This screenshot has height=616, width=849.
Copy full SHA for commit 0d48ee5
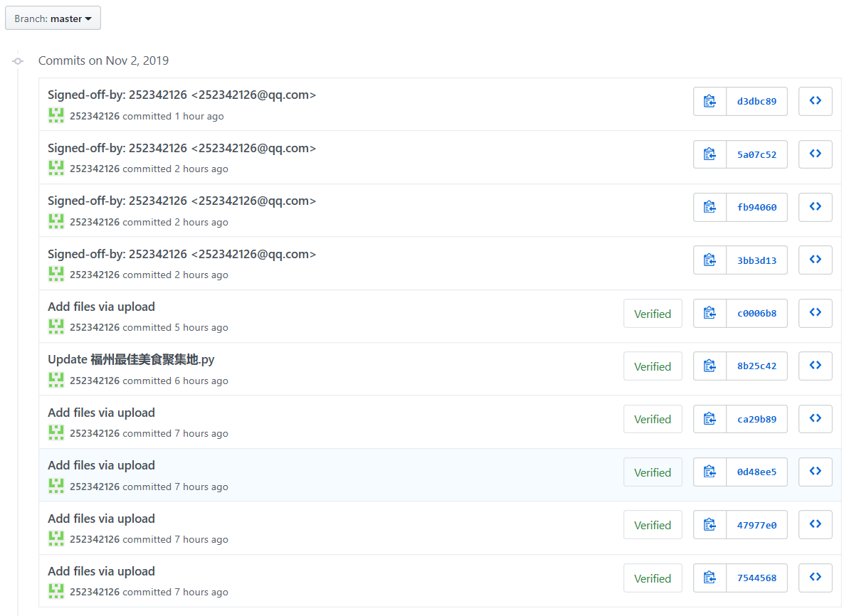pyautogui.click(x=710, y=472)
